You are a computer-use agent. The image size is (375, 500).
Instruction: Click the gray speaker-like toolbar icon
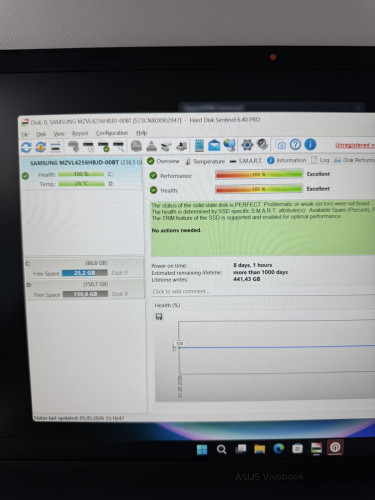[x=263, y=144]
